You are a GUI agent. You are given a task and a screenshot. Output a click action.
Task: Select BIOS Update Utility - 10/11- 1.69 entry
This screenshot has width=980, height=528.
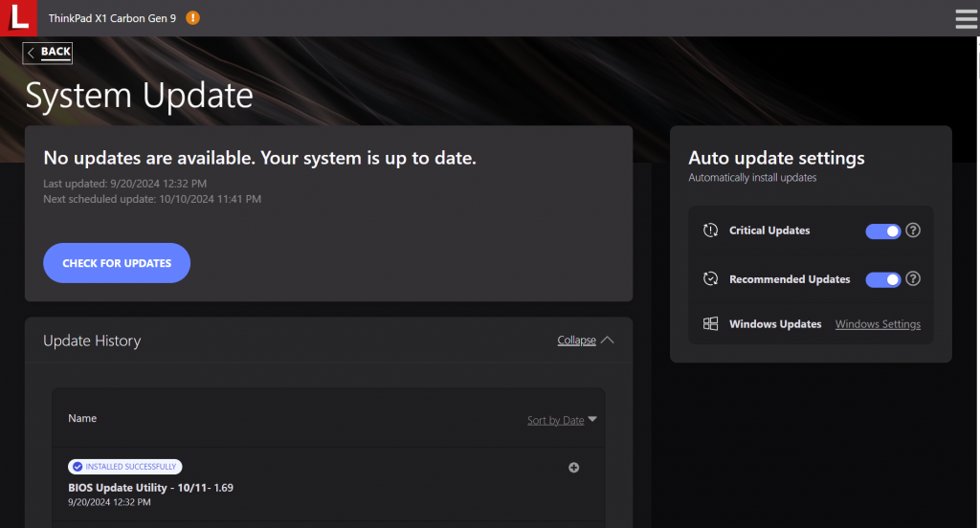click(x=150, y=488)
